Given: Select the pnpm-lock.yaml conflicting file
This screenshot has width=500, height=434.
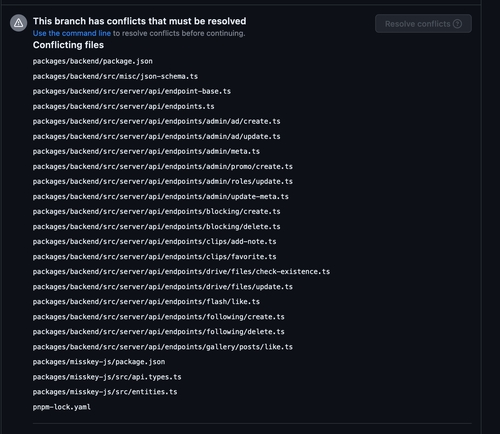Looking at the screenshot, I should [x=62, y=407].
